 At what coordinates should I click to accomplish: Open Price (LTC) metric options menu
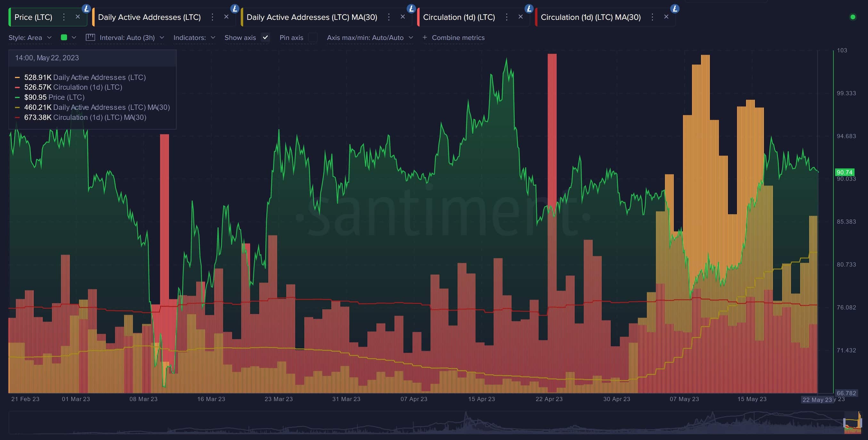point(64,17)
